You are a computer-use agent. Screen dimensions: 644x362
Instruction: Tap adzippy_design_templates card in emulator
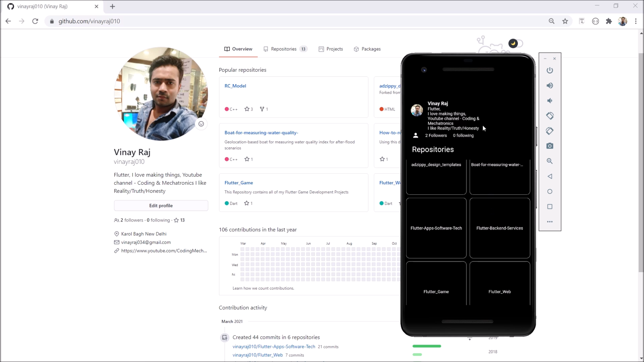[x=436, y=177]
